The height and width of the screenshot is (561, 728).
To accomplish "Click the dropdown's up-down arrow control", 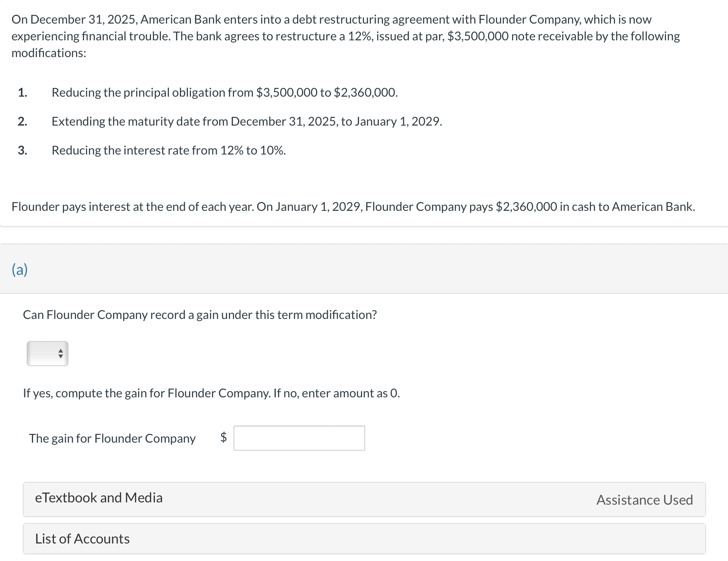I will pyautogui.click(x=60, y=353).
